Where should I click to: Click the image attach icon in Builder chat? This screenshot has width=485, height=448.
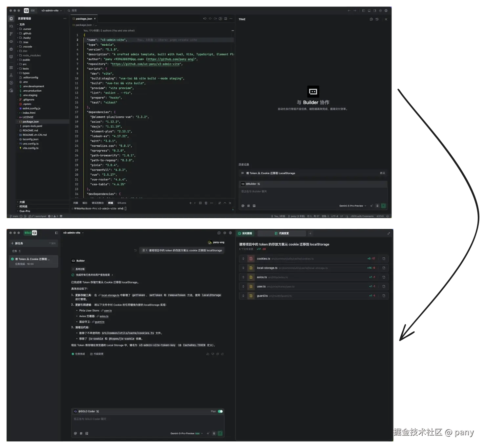(x=254, y=206)
